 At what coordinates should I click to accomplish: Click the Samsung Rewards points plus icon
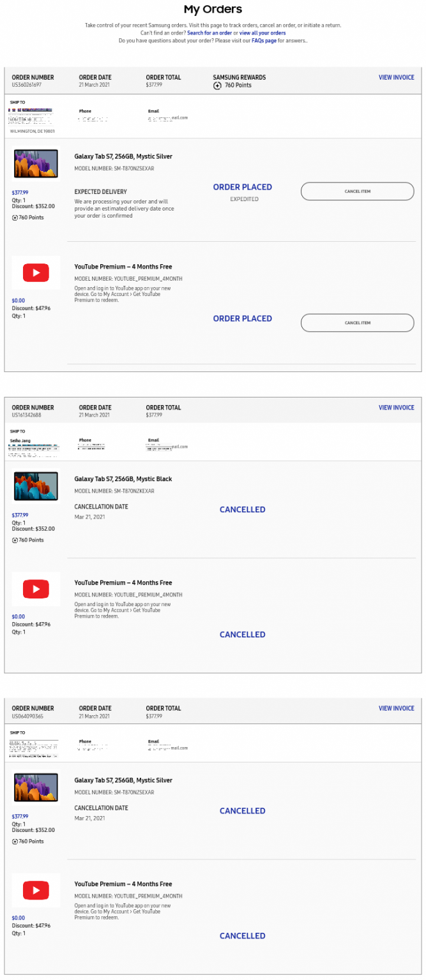(x=217, y=85)
